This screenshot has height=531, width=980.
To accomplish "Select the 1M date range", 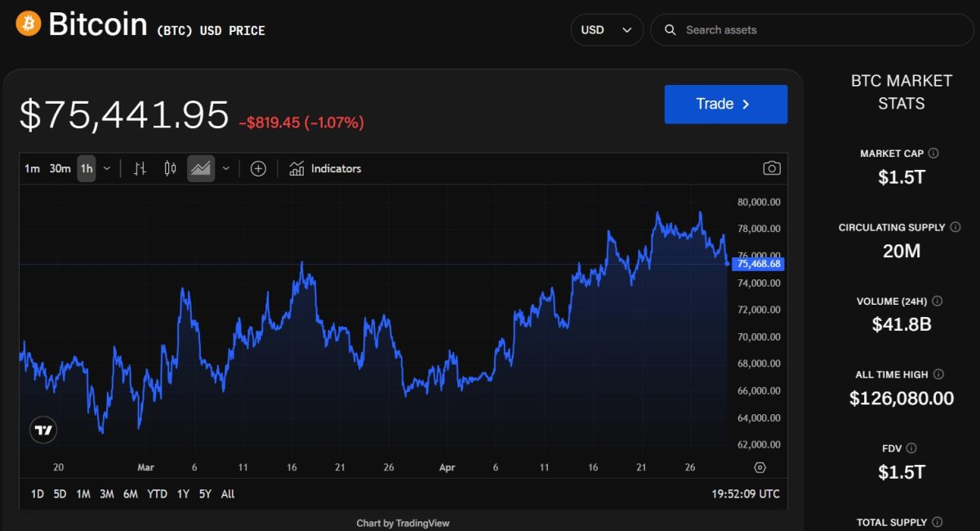I will [x=83, y=493].
